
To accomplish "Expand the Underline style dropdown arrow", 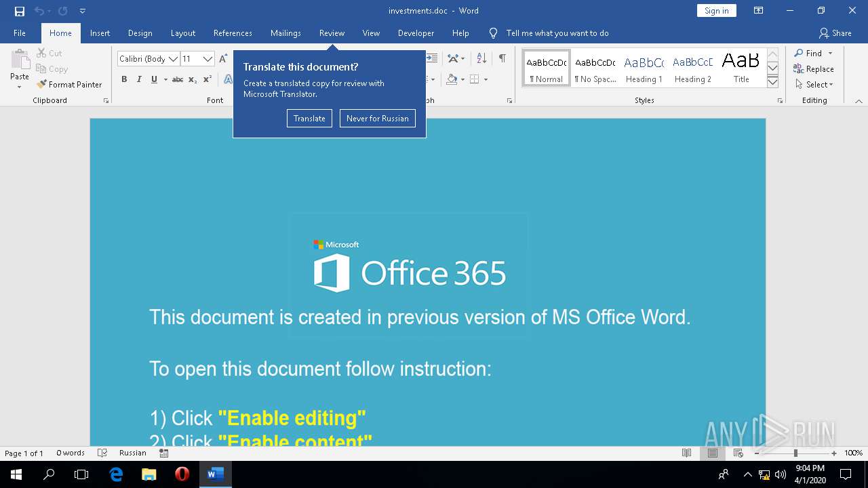I will [165, 79].
